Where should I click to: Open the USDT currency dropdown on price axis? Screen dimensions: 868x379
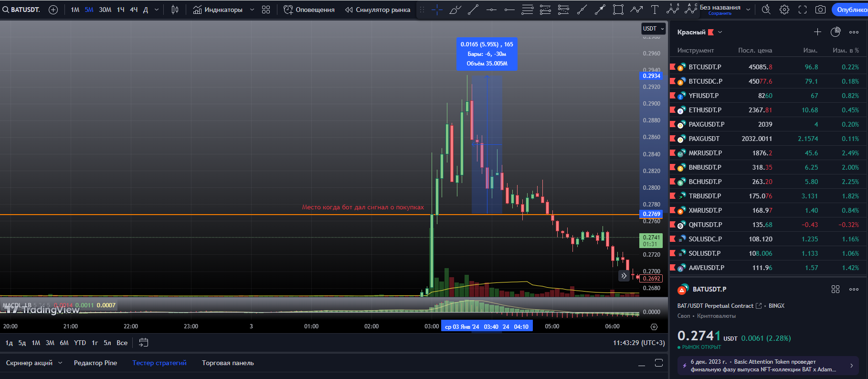click(653, 29)
